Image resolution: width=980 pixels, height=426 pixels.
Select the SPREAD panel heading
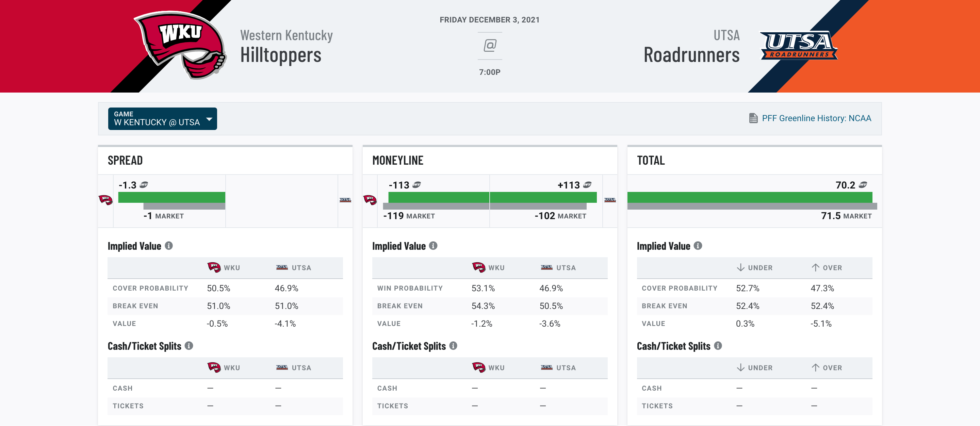(125, 161)
